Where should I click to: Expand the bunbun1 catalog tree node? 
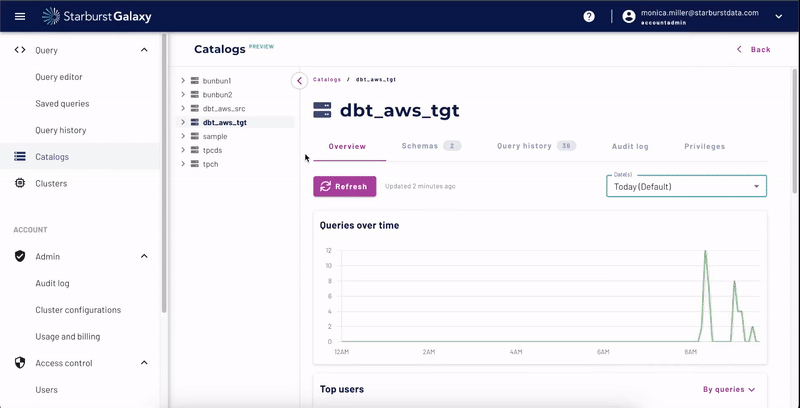(x=183, y=81)
